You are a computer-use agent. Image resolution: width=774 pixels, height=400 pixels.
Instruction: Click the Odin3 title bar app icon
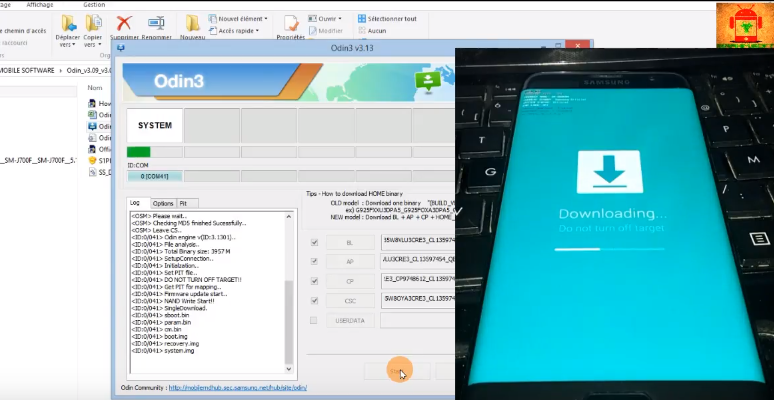(121, 48)
